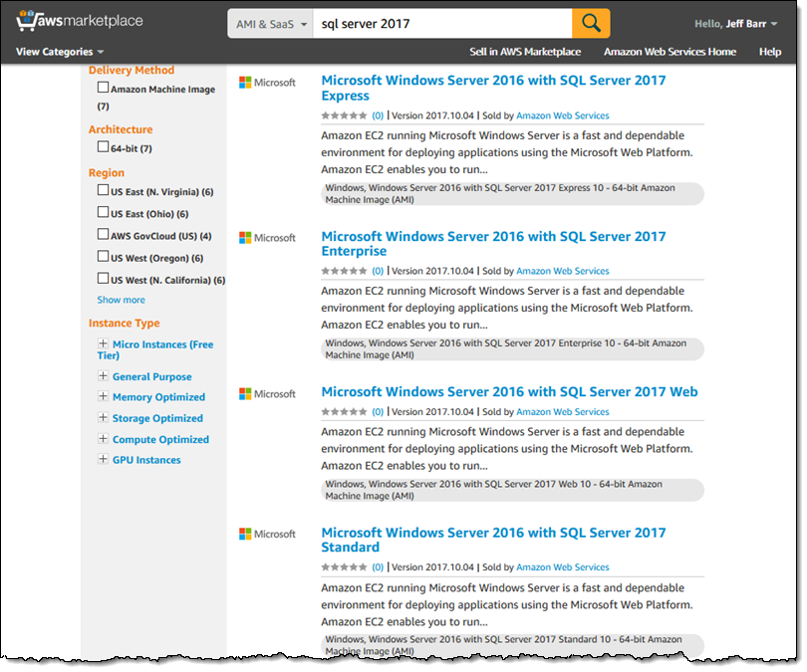The width and height of the screenshot is (807, 672).
Task: Check the US East (N. Virginia) region filter
Action: [x=103, y=191]
